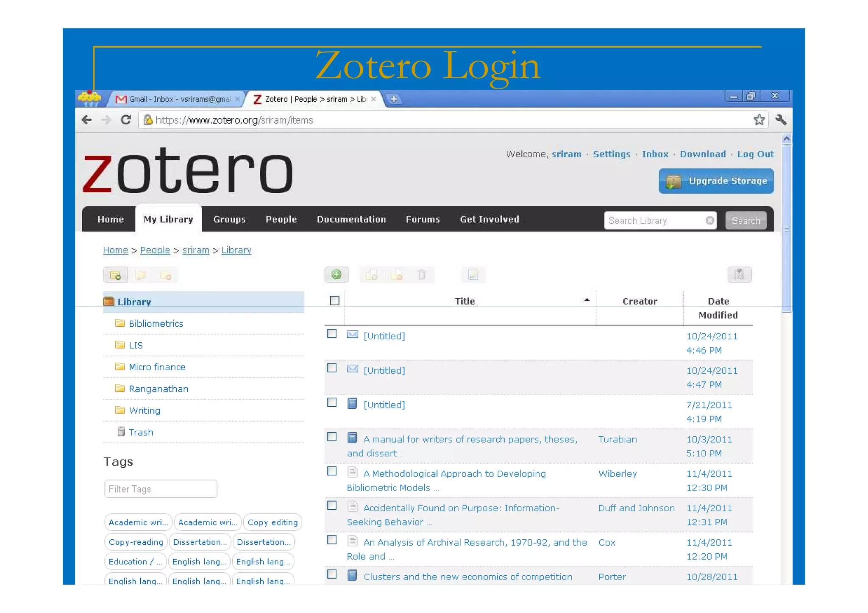868x613 pixels.
Task: Close the Zotero browser tab
Action: point(373,99)
